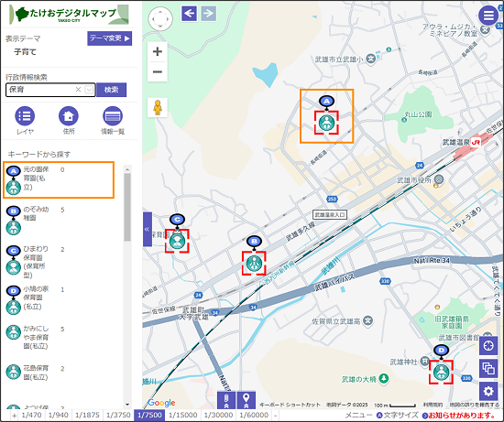This screenshot has width=504, height=422.
Task: Open the overlapping windows map icon
Action: pyautogui.click(x=488, y=369)
